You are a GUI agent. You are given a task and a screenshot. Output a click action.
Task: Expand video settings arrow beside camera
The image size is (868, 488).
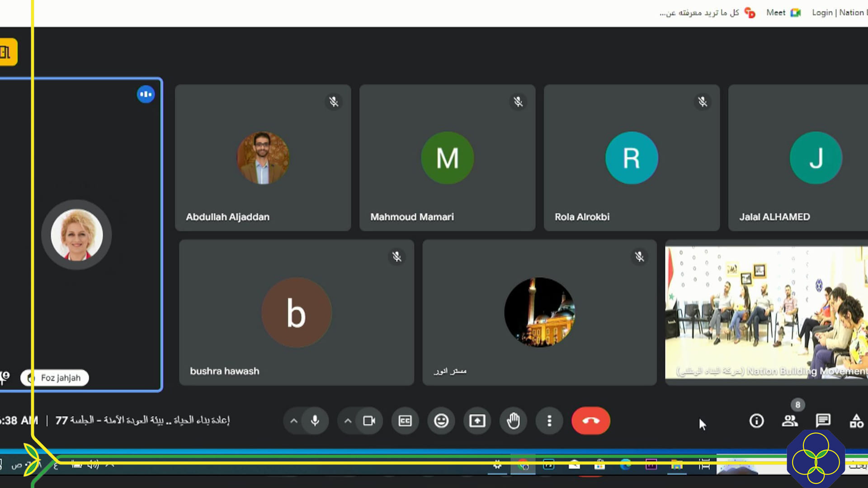click(348, 421)
